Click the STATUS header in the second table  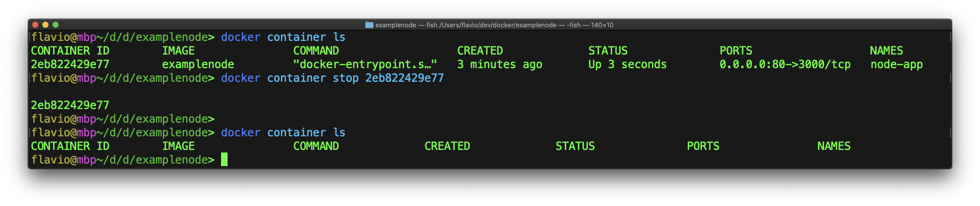coord(575,146)
